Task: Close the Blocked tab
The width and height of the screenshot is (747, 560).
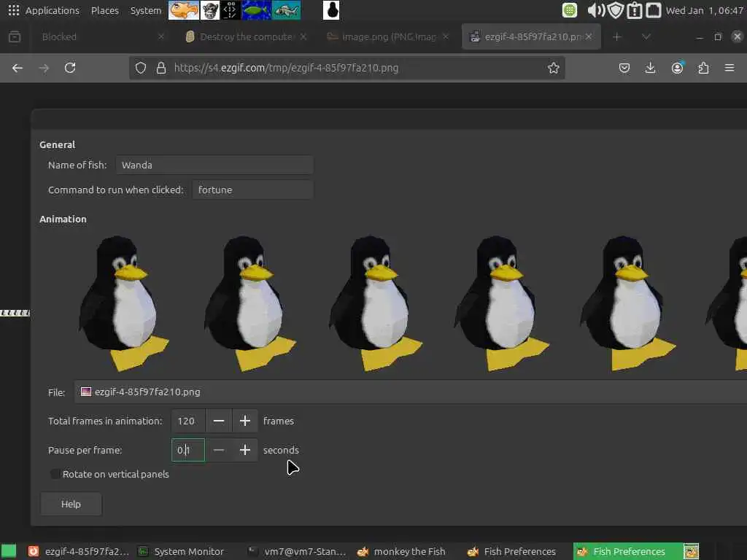Action: point(161,36)
